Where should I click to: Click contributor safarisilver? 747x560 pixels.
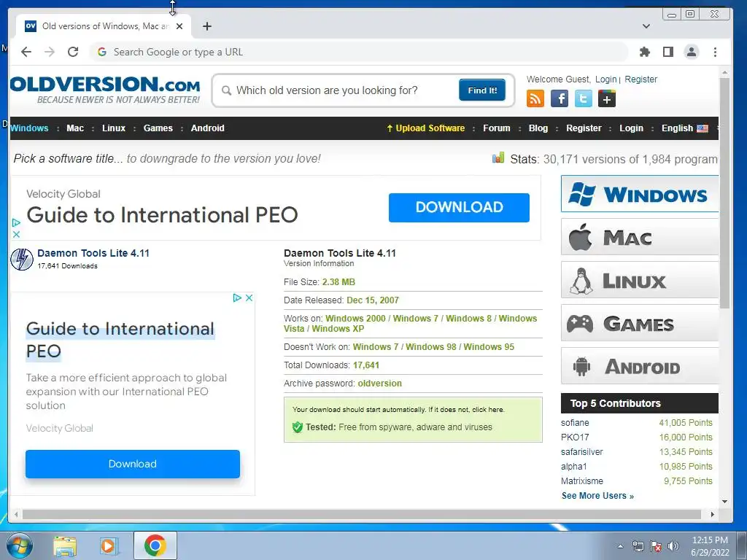(x=581, y=452)
